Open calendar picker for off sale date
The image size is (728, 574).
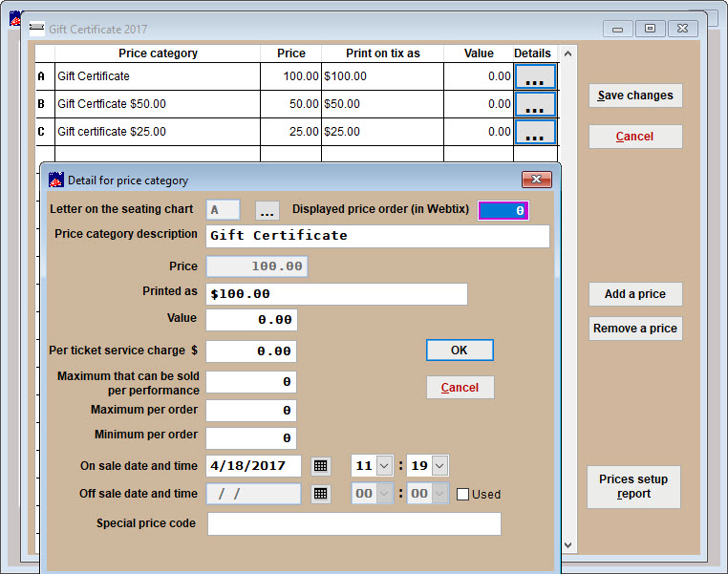point(320,494)
